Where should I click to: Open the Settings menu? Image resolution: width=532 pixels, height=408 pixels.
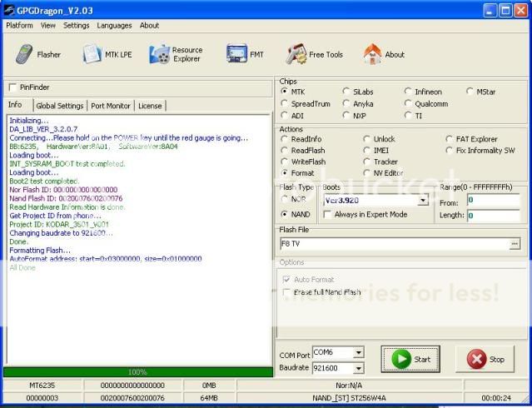(76, 26)
